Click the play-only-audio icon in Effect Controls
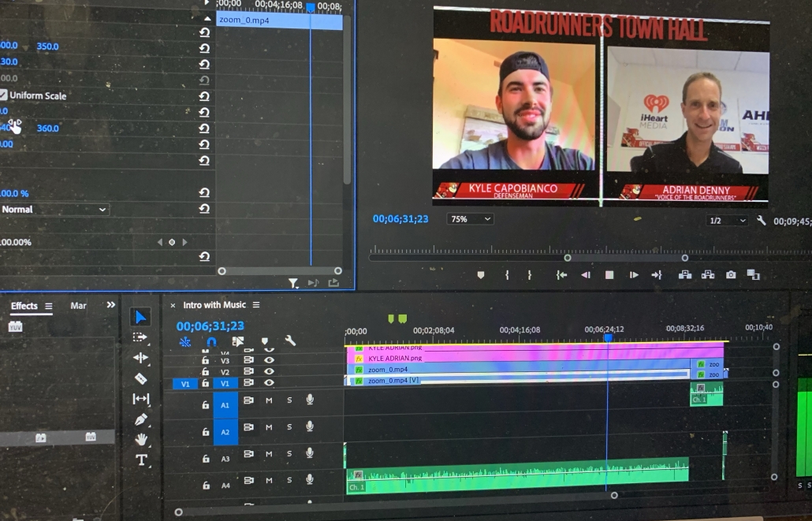812x521 pixels. pyautogui.click(x=313, y=283)
